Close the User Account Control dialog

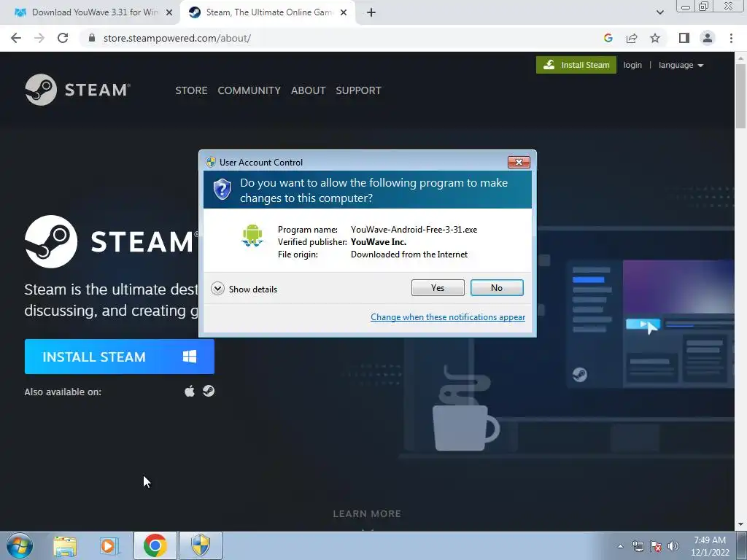click(x=519, y=162)
